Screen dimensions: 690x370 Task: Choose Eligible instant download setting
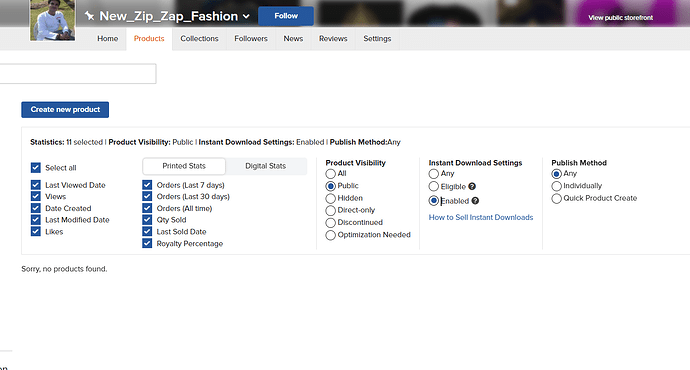click(x=433, y=187)
